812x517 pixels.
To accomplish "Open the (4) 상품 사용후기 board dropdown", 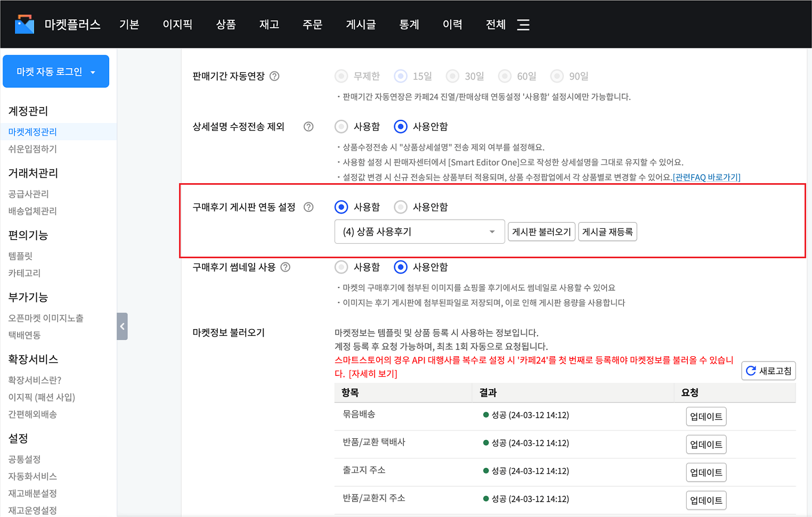I will [x=419, y=232].
